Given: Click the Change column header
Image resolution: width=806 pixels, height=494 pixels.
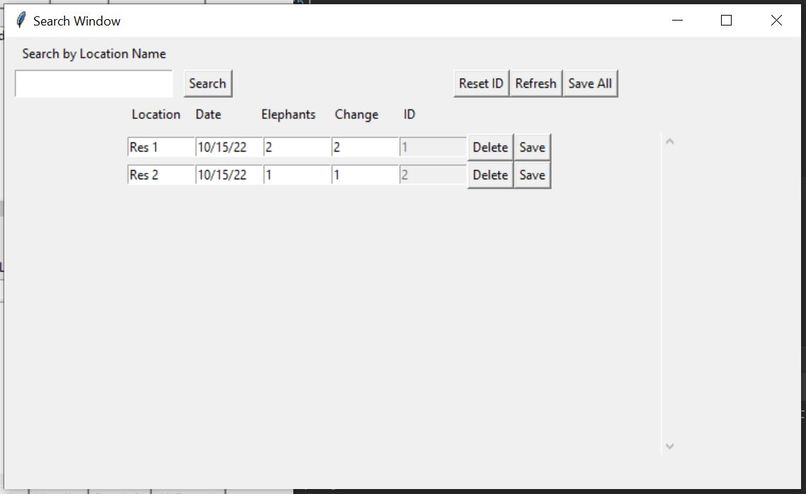Looking at the screenshot, I should point(356,115).
